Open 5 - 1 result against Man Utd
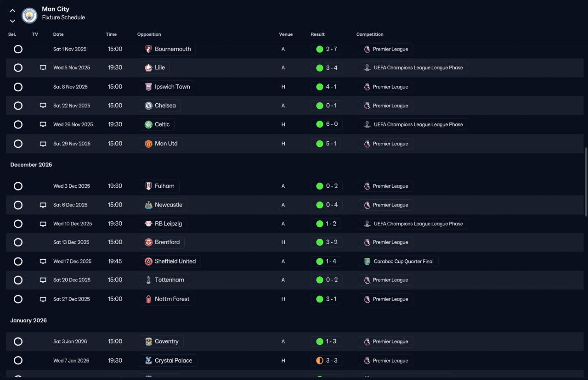The width and height of the screenshot is (588, 380). tap(326, 144)
